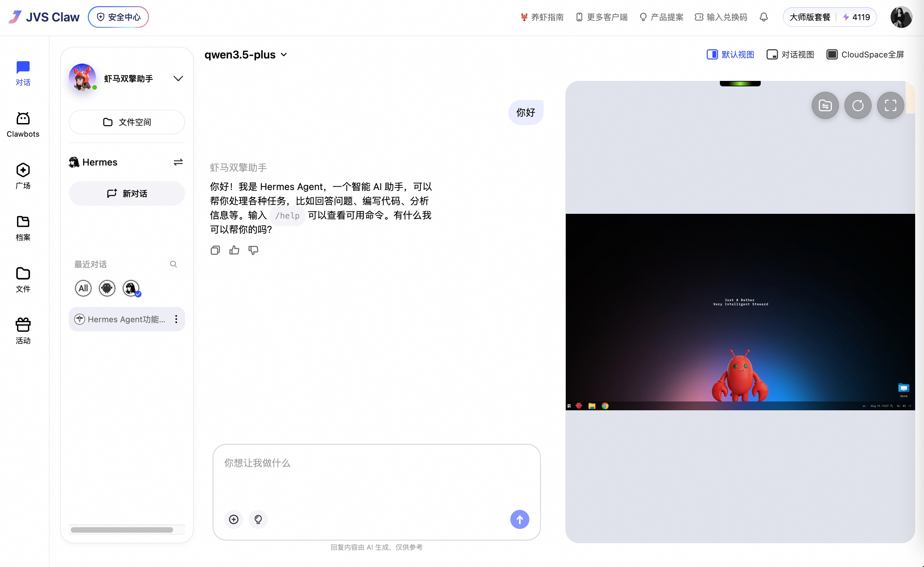Open the 文件 files sidebar section
Screen dimensions: 924x567
23,280
